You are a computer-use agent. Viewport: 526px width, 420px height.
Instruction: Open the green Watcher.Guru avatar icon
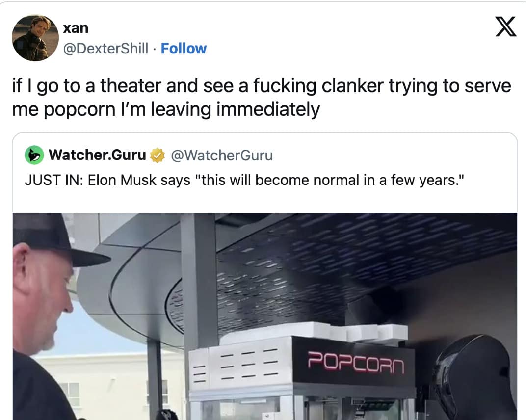click(34, 155)
